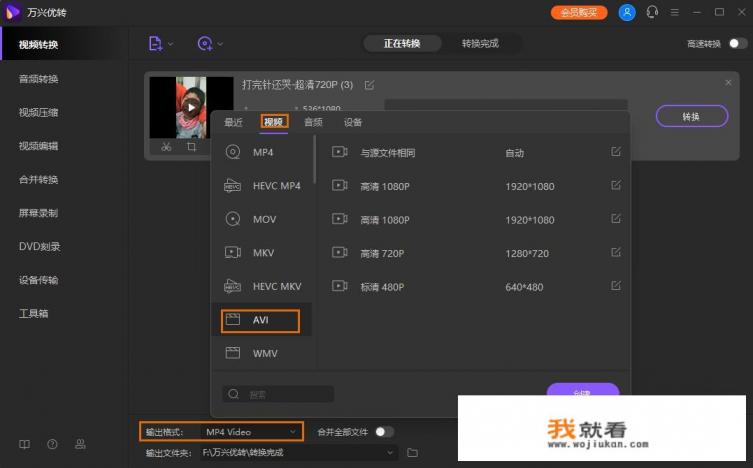This screenshot has width=753, height=468.
Task: Switch to the 设备 format tab
Action: [353, 122]
